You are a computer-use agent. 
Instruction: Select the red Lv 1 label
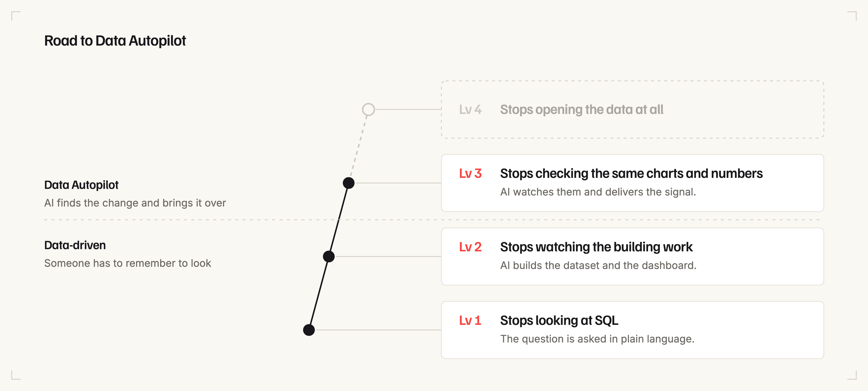pyautogui.click(x=470, y=320)
